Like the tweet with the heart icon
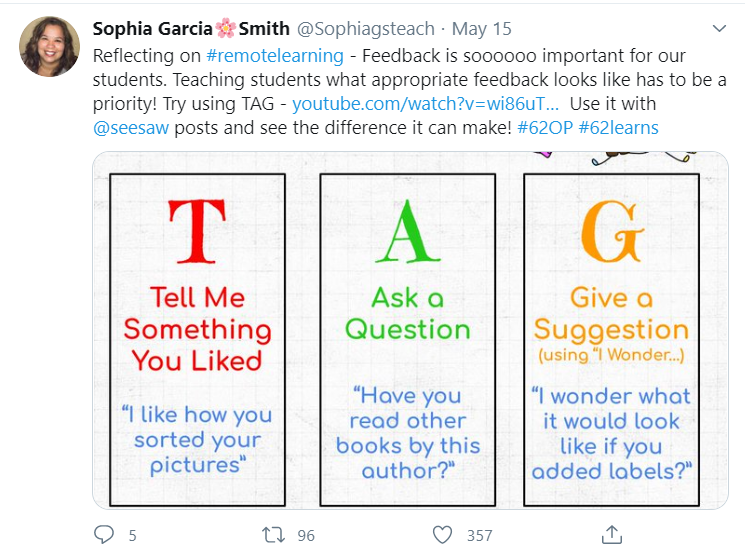This screenshot has width=745, height=558. tap(442, 535)
